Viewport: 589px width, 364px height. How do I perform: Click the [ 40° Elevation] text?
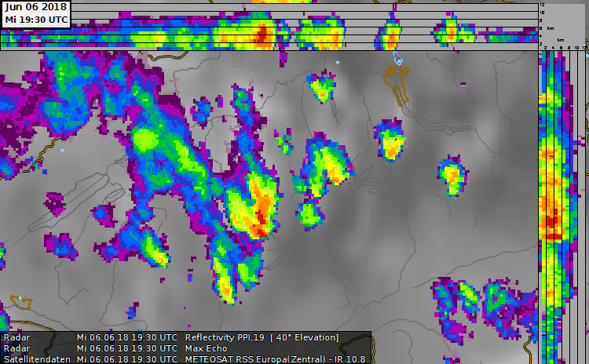(304, 337)
